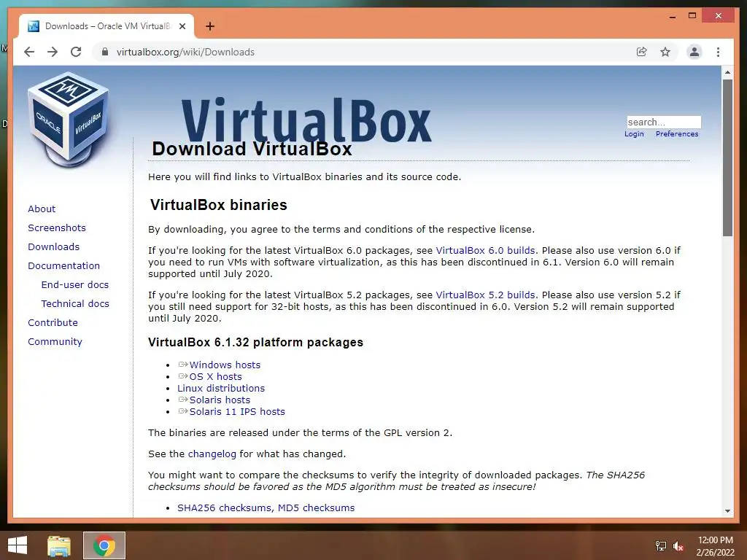
Task: Open the Chrome profile avatar menu
Action: [x=694, y=52]
